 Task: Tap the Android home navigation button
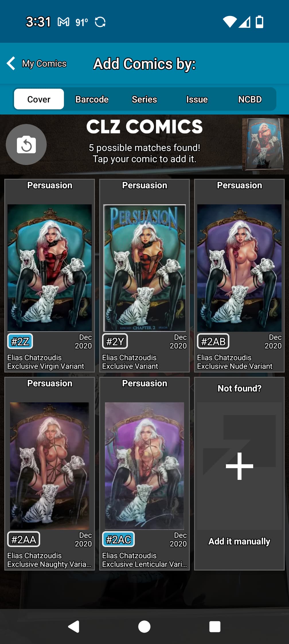click(144, 626)
